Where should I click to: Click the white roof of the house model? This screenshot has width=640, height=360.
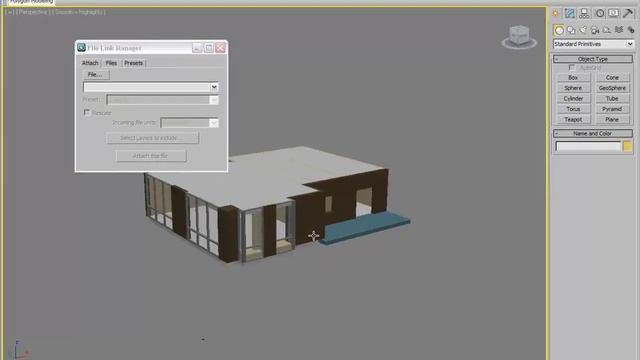[x=269, y=176]
